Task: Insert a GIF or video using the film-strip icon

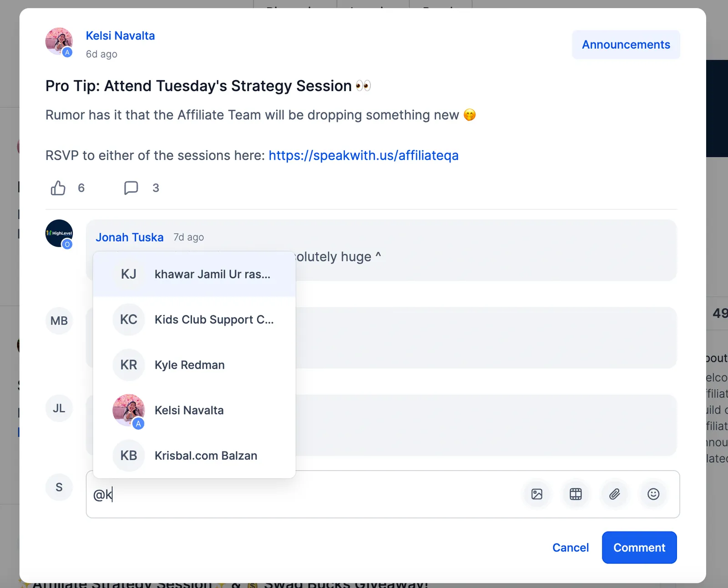Action: click(576, 494)
